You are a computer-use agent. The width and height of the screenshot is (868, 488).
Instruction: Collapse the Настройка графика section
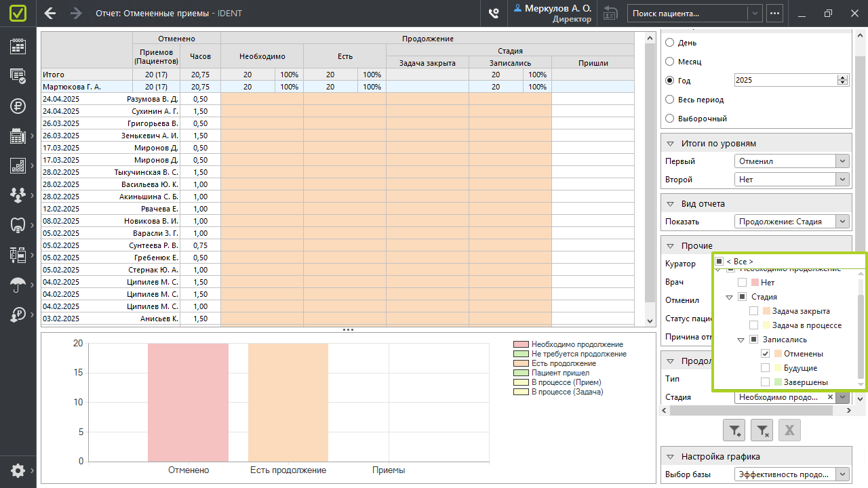click(x=670, y=457)
